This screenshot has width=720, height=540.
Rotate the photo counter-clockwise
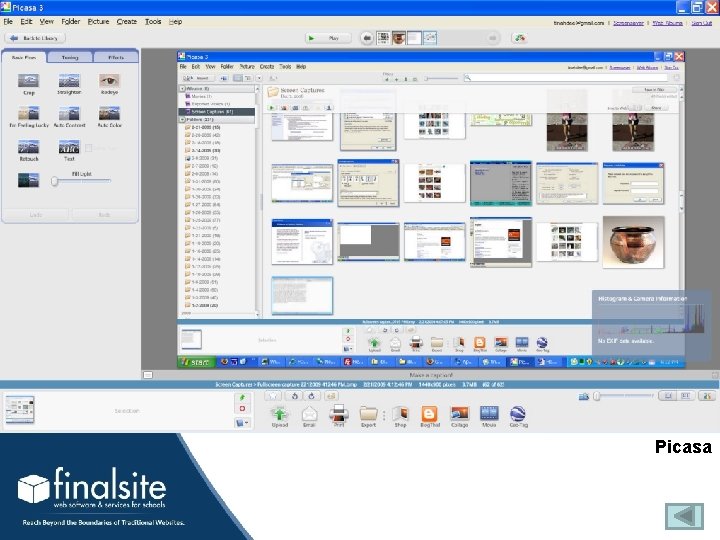pos(294,396)
